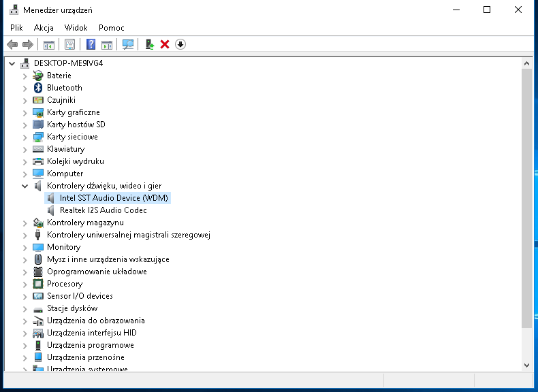The image size is (538, 392).
Task: Expand the Urządzenia programowe category
Action: (25, 346)
